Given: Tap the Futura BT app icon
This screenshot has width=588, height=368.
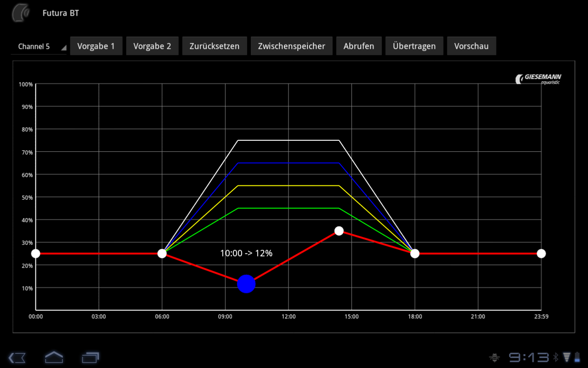Looking at the screenshot, I should pyautogui.click(x=21, y=13).
